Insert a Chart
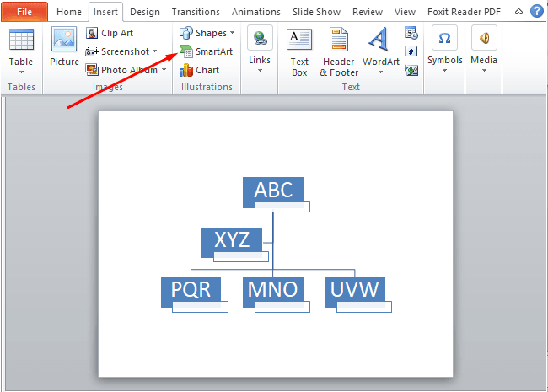 point(199,70)
